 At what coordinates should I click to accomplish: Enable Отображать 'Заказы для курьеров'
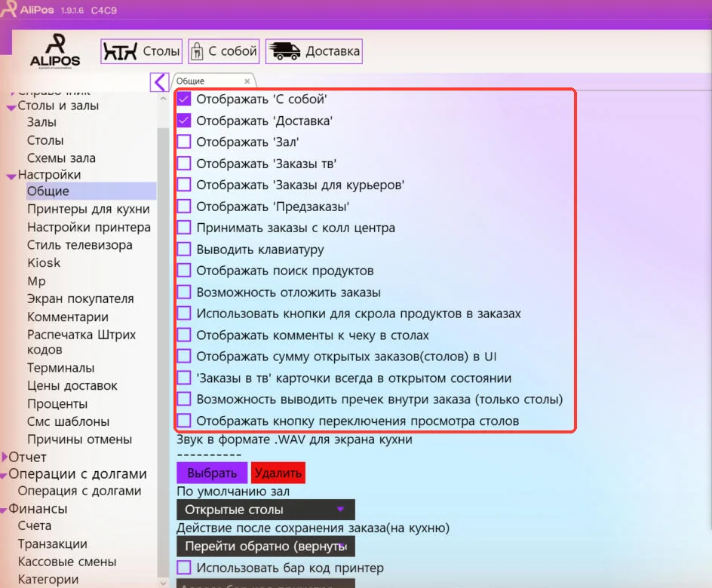(184, 185)
